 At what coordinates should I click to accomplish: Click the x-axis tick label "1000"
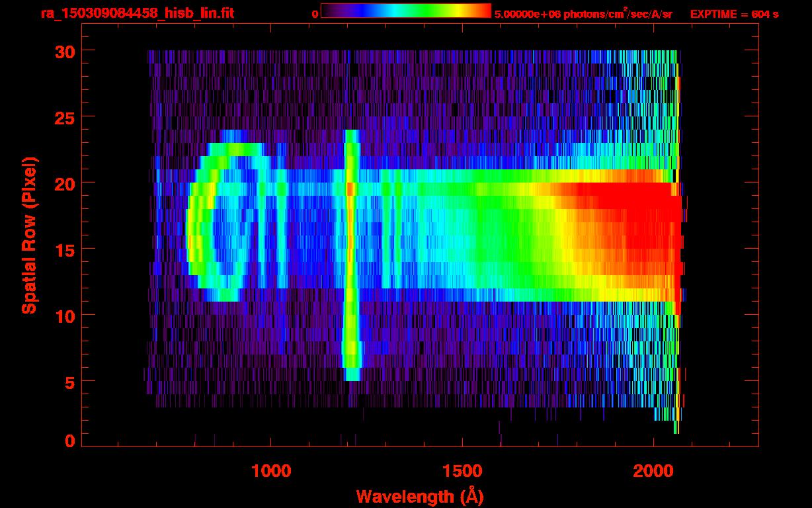(271, 470)
